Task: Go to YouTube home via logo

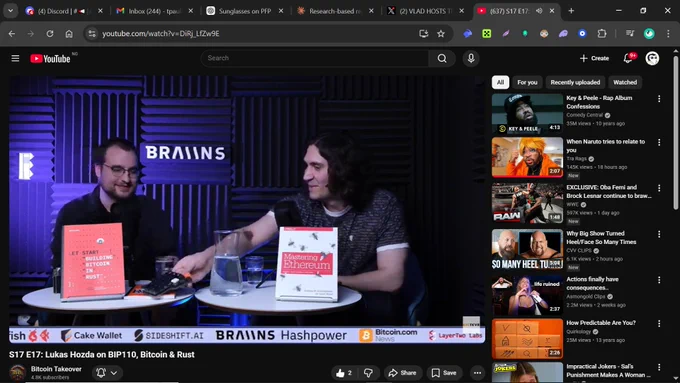Action: [50, 59]
